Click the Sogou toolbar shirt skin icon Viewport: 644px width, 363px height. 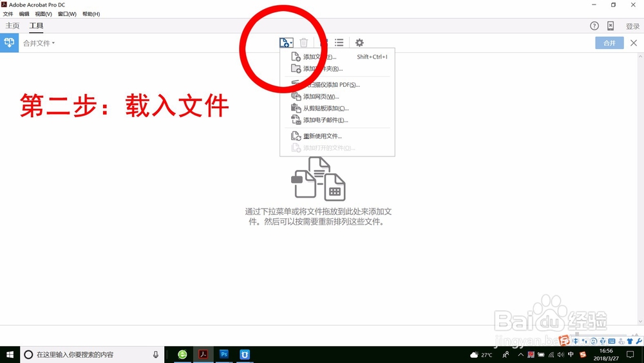point(630,341)
